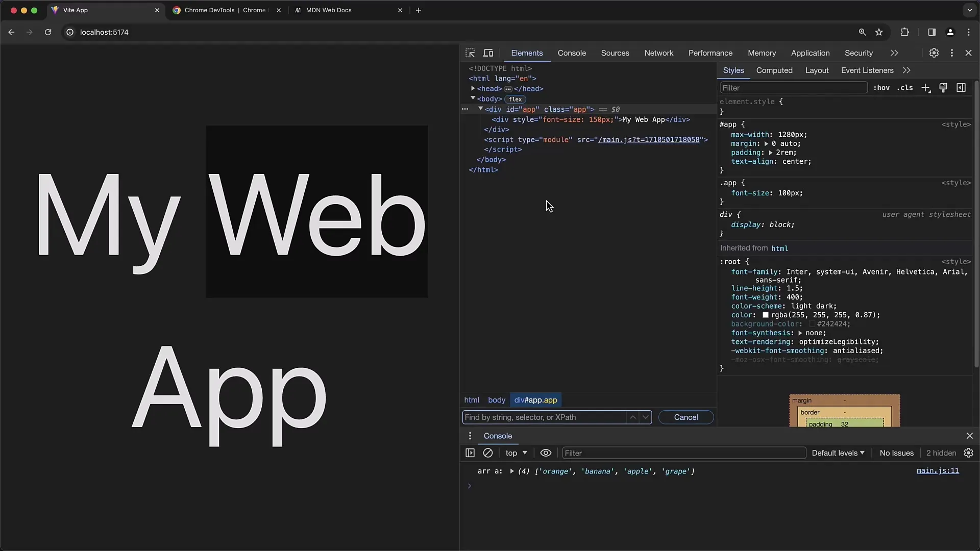Expand the margin shorthand property

766,144
